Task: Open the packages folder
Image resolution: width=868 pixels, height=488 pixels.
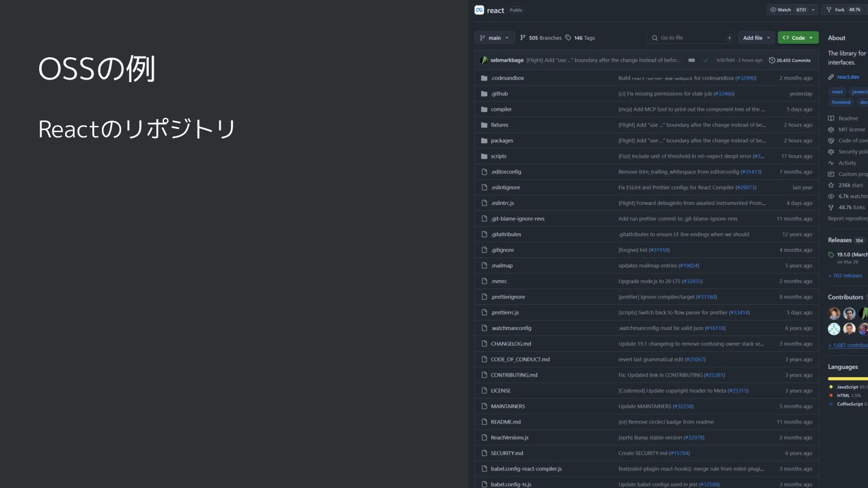Action: tap(502, 141)
